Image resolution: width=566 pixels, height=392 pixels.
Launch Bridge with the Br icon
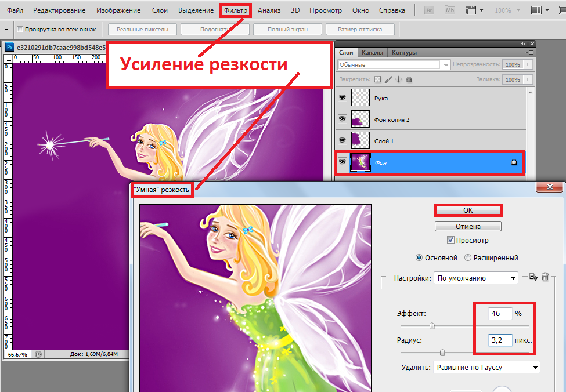tap(430, 10)
